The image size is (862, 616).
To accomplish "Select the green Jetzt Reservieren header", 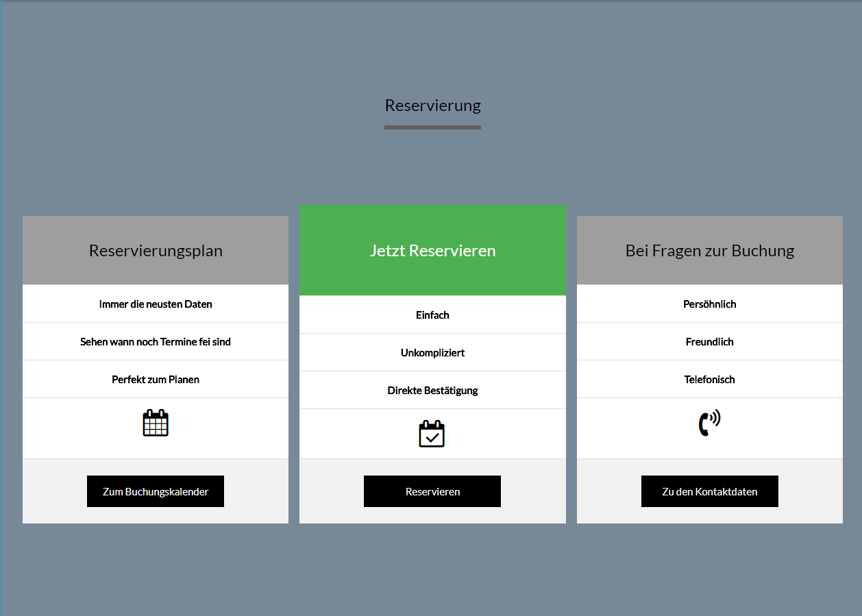I will click(x=432, y=251).
